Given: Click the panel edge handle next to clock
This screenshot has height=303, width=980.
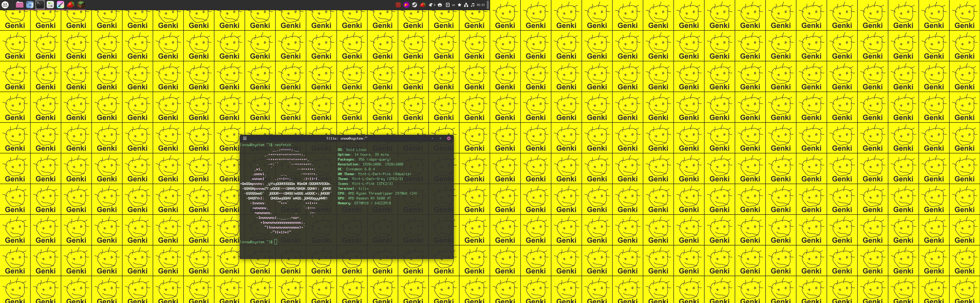Looking at the screenshot, I should coord(488,5).
